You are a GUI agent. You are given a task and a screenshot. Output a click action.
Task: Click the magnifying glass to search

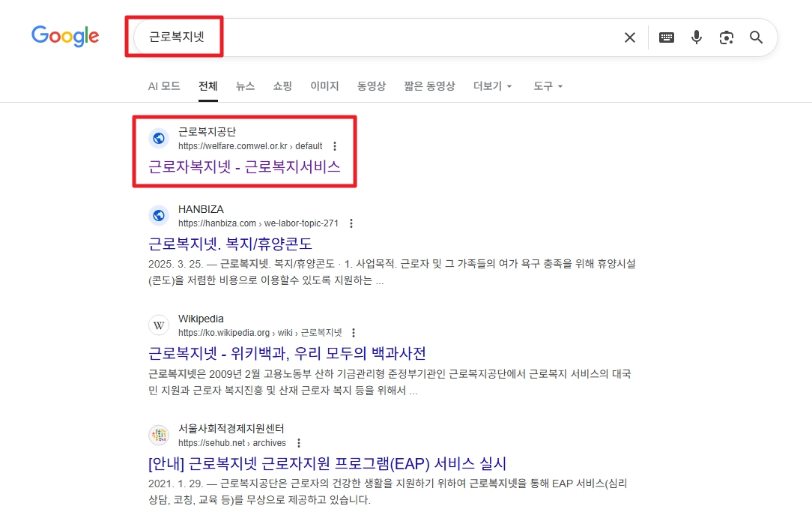[756, 37]
